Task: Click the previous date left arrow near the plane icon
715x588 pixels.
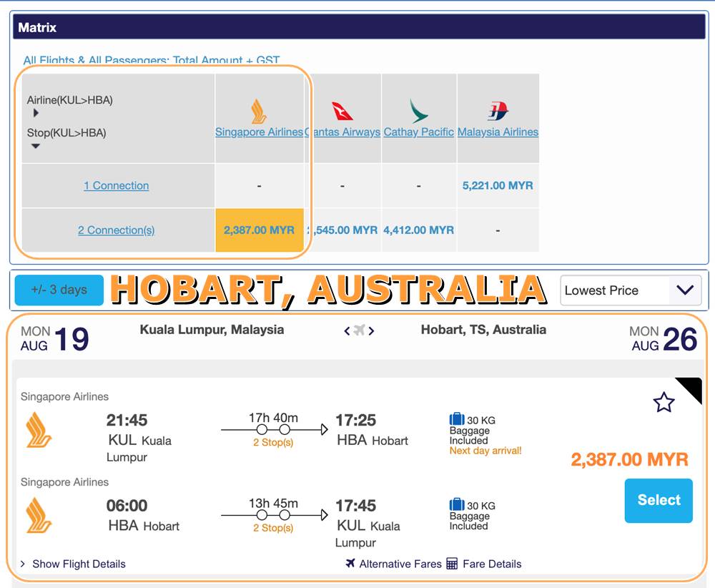Action: coord(347,330)
